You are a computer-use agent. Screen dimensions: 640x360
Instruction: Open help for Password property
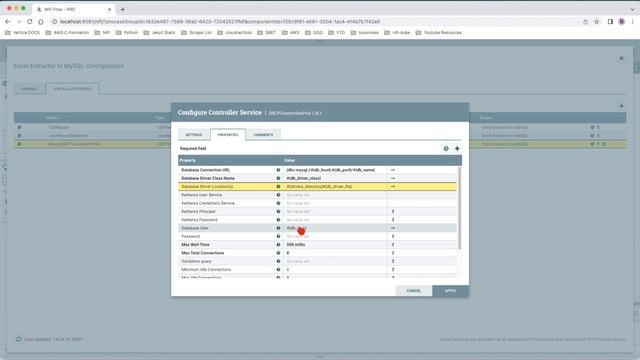pos(278,236)
